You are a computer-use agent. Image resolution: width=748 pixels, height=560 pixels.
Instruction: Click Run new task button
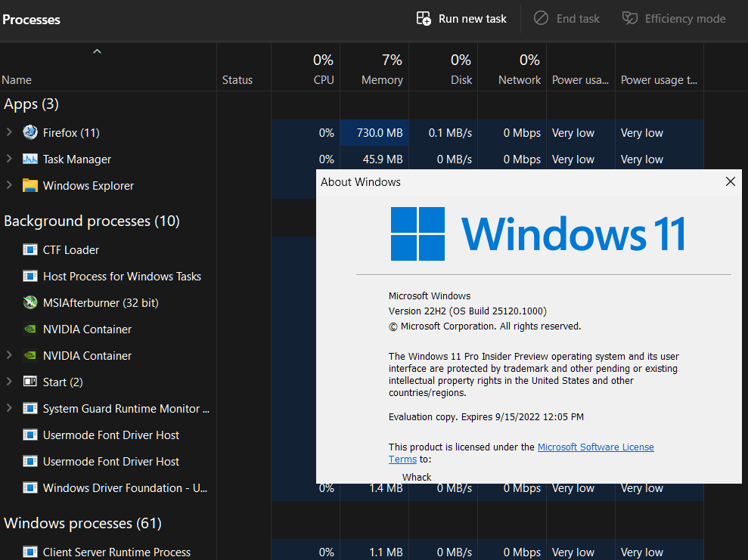point(461,19)
